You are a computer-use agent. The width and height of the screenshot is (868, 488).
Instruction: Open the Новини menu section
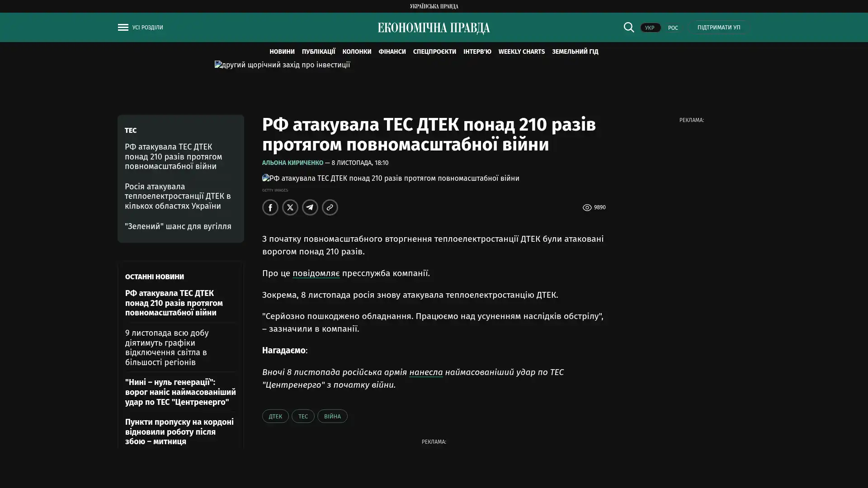click(282, 52)
